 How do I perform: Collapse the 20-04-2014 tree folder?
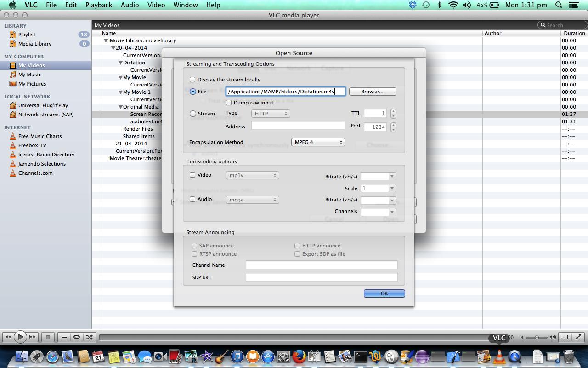113,48
